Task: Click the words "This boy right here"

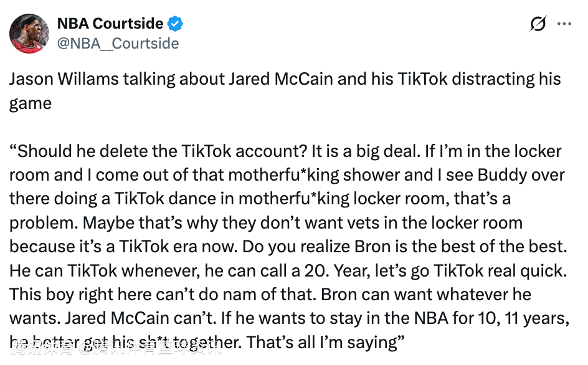Action: click(87, 294)
